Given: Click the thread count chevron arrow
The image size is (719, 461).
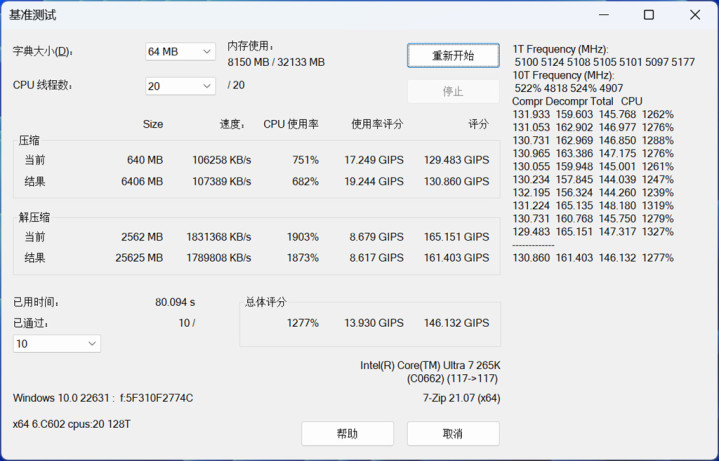Looking at the screenshot, I should point(207,86).
